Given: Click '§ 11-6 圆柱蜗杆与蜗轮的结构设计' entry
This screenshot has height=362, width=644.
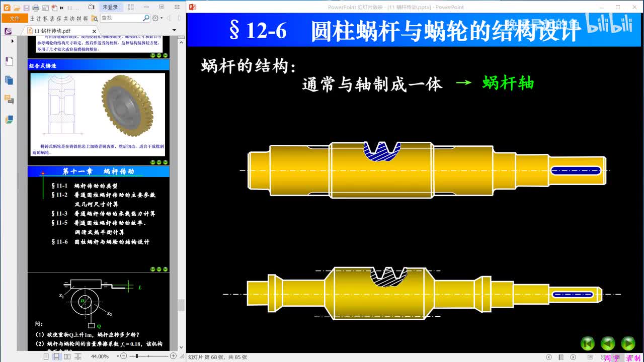Looking at the screenshot, I should pyautogui.click(x=100, y=242).
